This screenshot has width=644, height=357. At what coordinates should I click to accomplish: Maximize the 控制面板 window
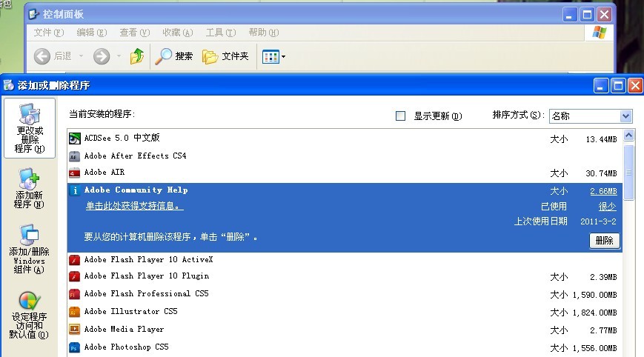click(x=588, y=15)
